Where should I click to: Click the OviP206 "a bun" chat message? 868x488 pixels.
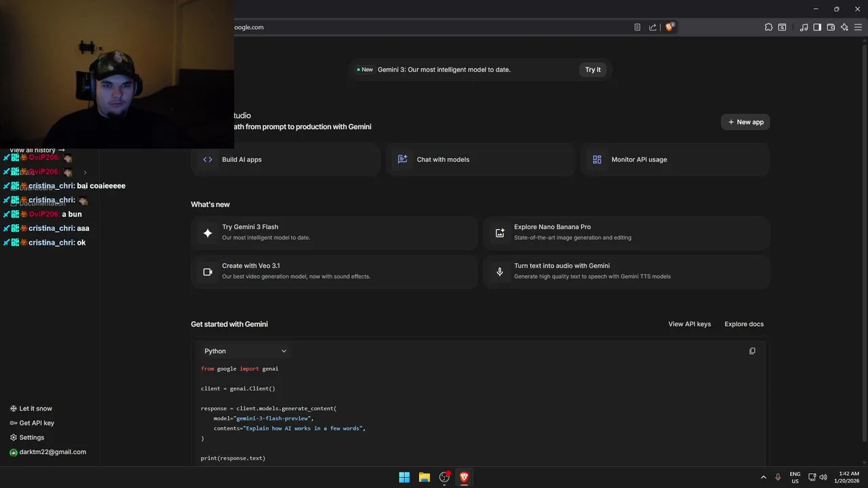tap(42, 214)
